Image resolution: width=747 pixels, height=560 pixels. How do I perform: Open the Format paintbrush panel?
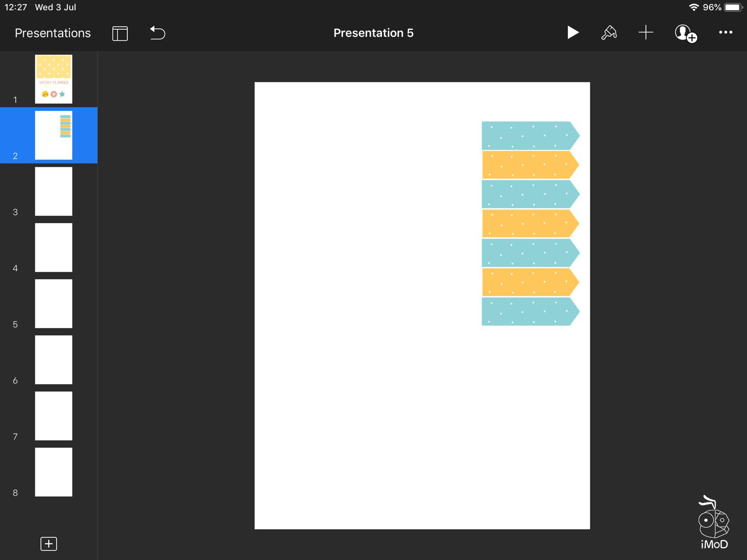tap(609, 33)
